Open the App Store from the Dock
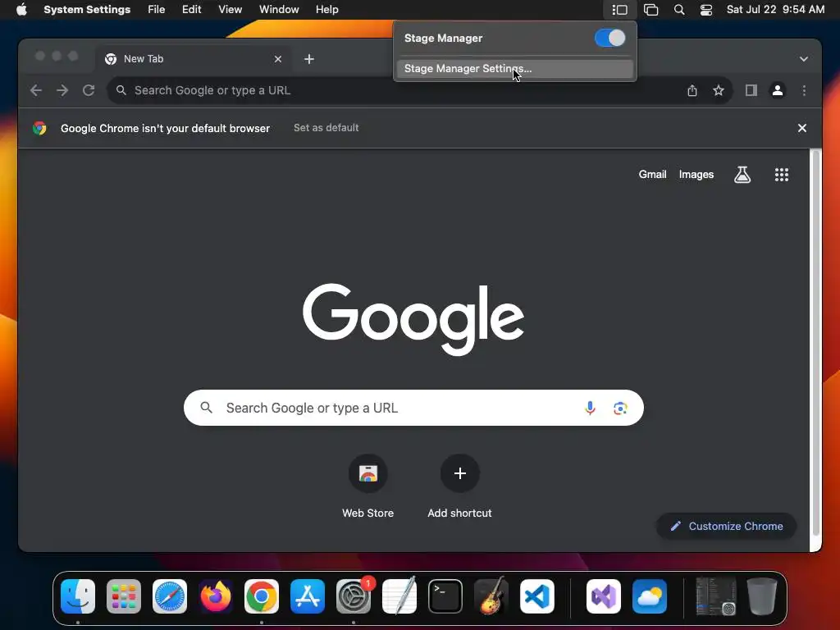 [308, 596]
